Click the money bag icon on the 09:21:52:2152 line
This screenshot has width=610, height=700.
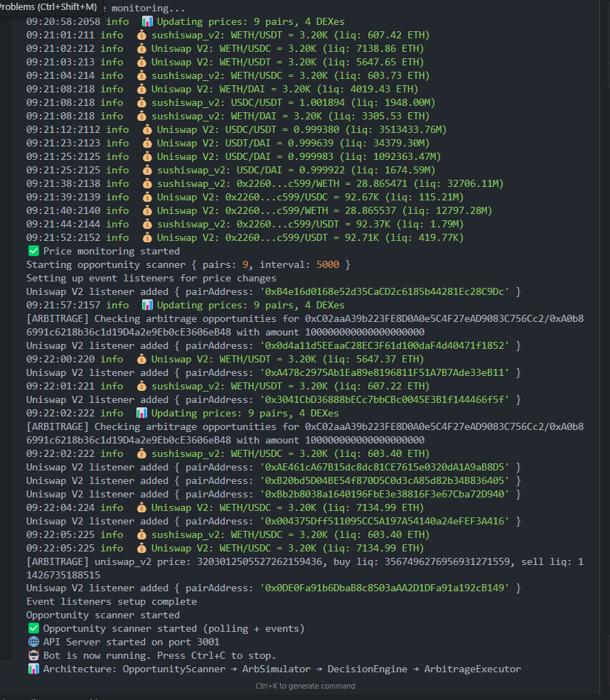click(x=147, y=237)
